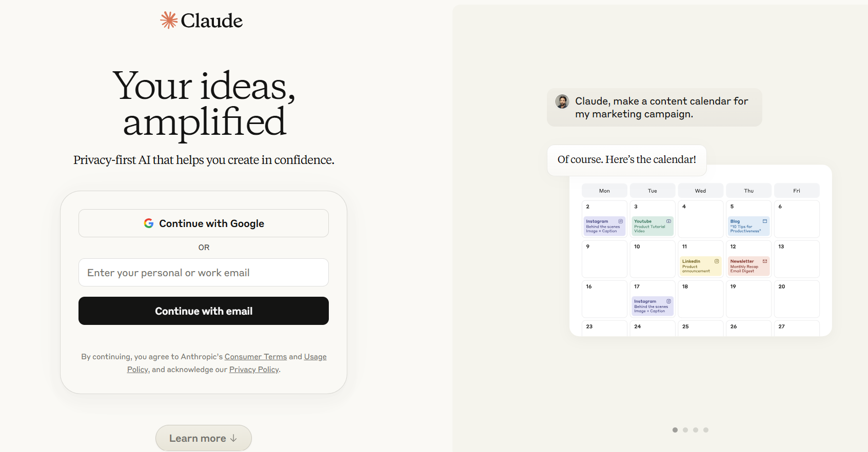Screen dimensions: 868x452
Task: Click the "Privacy-first AI" tagline text
Action: click(204, 160)
